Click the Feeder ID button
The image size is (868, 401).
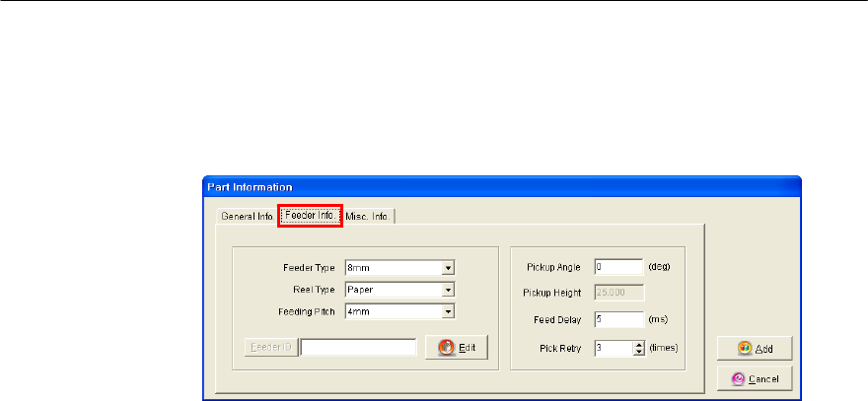271,348
